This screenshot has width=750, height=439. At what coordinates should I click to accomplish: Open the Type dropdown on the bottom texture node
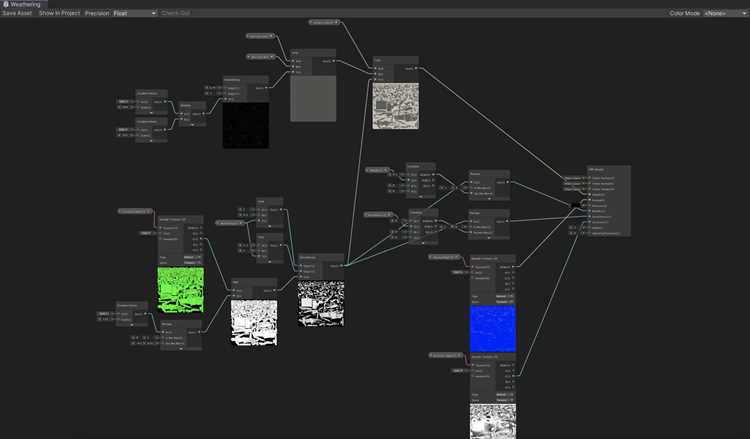(505, 395)
